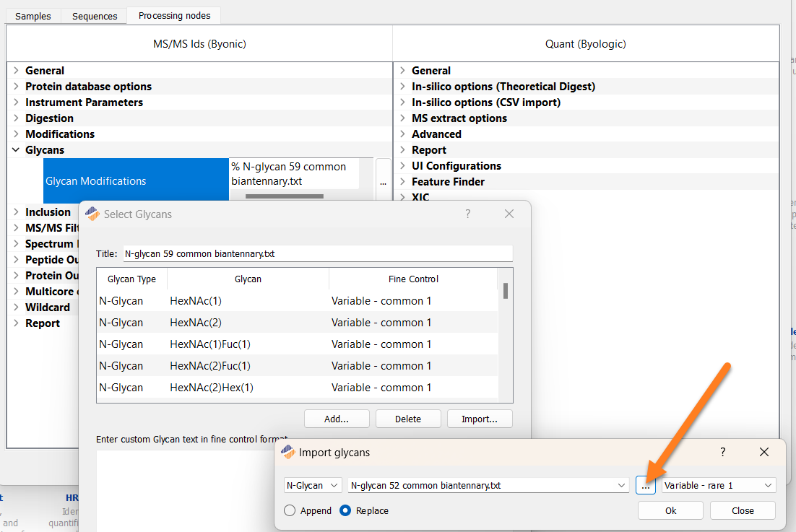
Task: Confirm import with Ok button
Action: 670,510
